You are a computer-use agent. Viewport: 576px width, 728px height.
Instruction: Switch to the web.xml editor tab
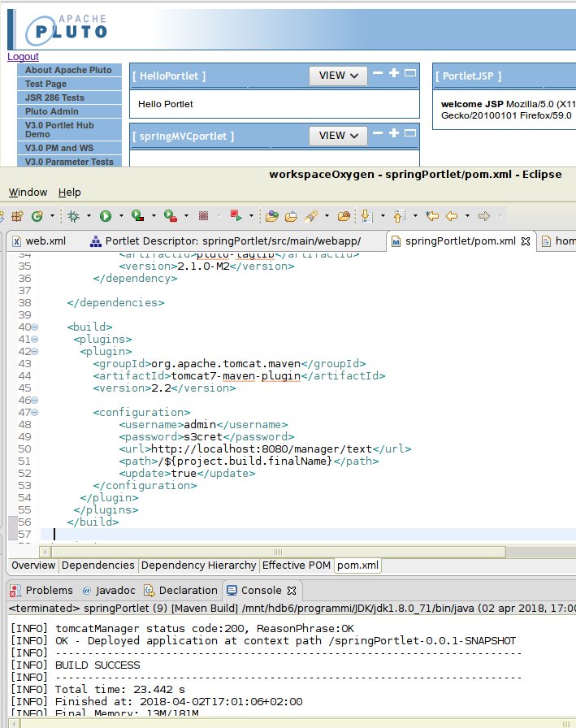tap(40, 241)
